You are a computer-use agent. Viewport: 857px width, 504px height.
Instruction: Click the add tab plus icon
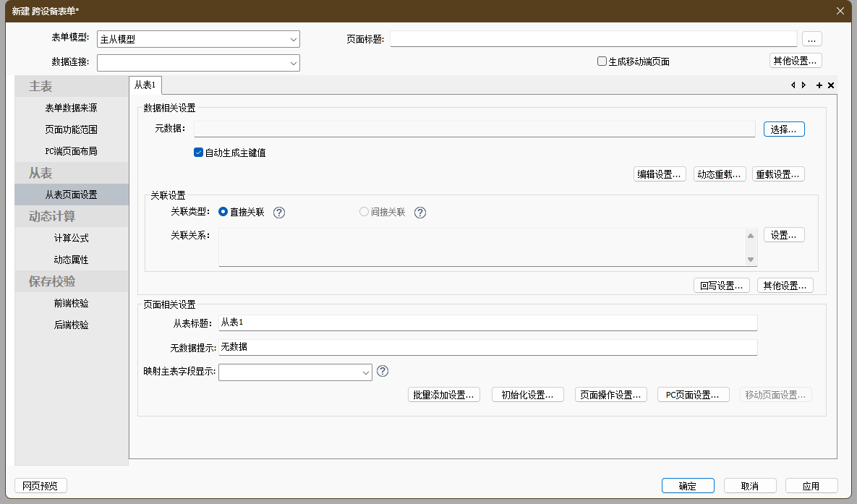click(x=819, y=85)
